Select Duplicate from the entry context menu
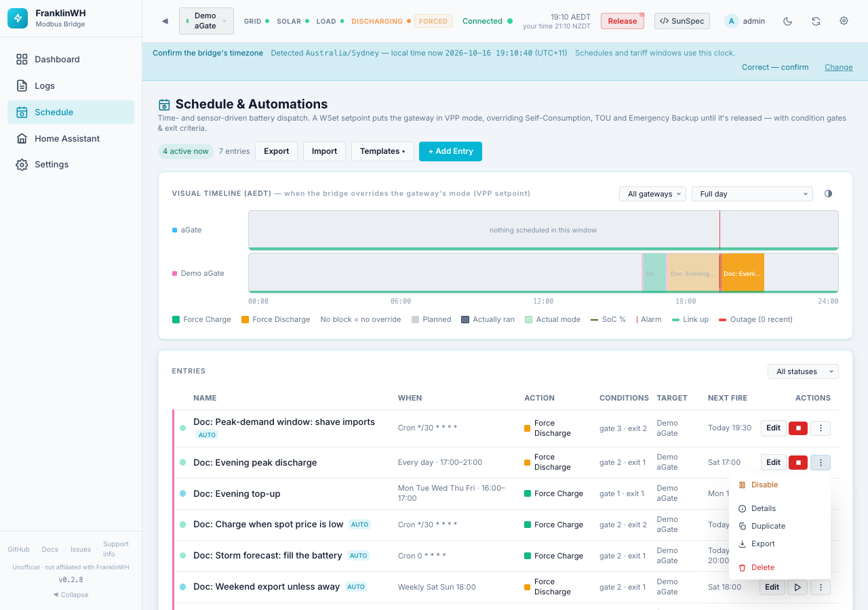This screenshot has height=610, width=868. pyautogui.click(x=780, y=527)
